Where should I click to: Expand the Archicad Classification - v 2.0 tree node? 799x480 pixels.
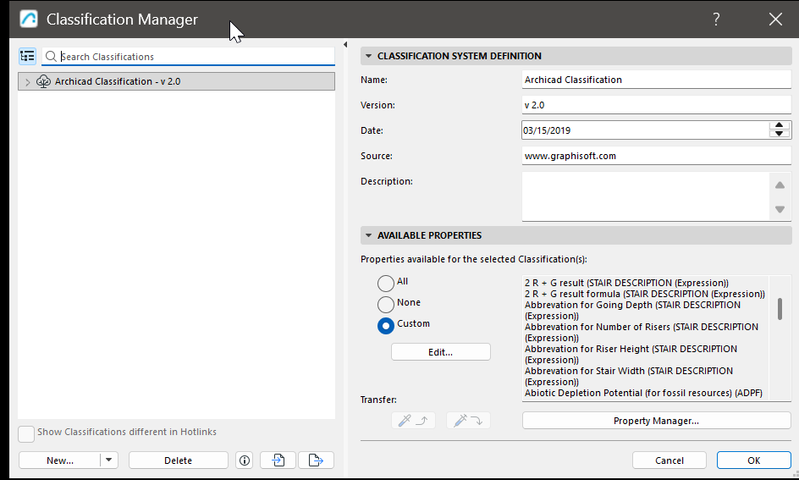(28, 82)
